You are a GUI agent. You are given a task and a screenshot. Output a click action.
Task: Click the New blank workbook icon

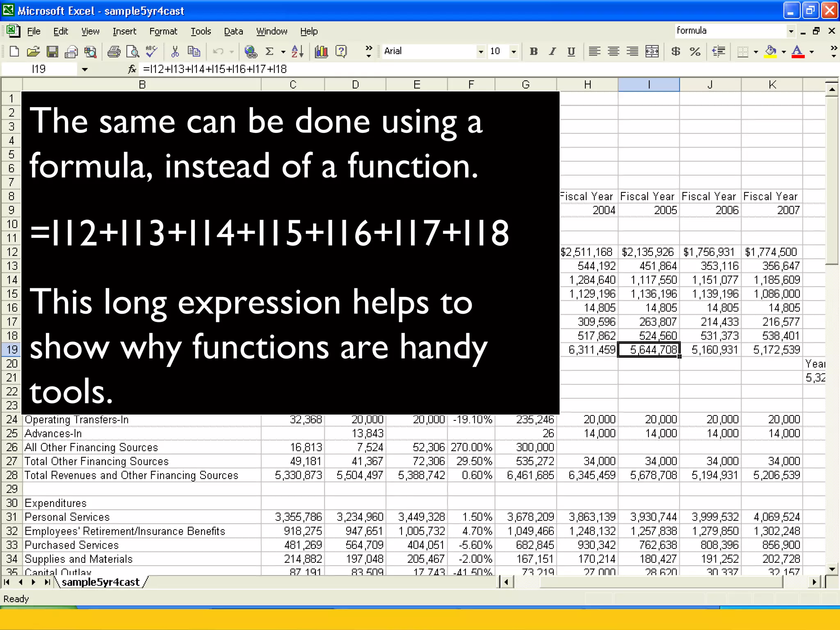pyautogui.click(x=14, y=51)
